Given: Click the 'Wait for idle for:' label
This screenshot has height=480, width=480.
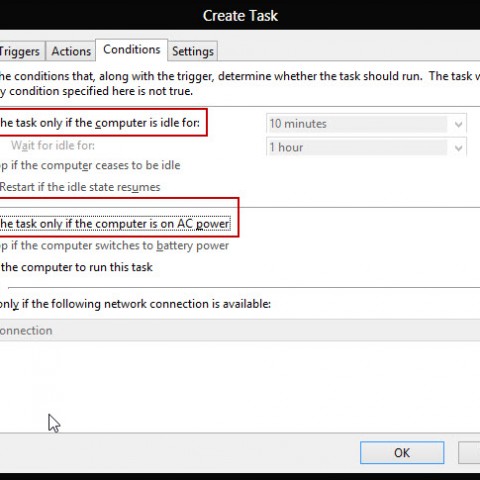Looking at the screenshot, I should tap(53, 145).
